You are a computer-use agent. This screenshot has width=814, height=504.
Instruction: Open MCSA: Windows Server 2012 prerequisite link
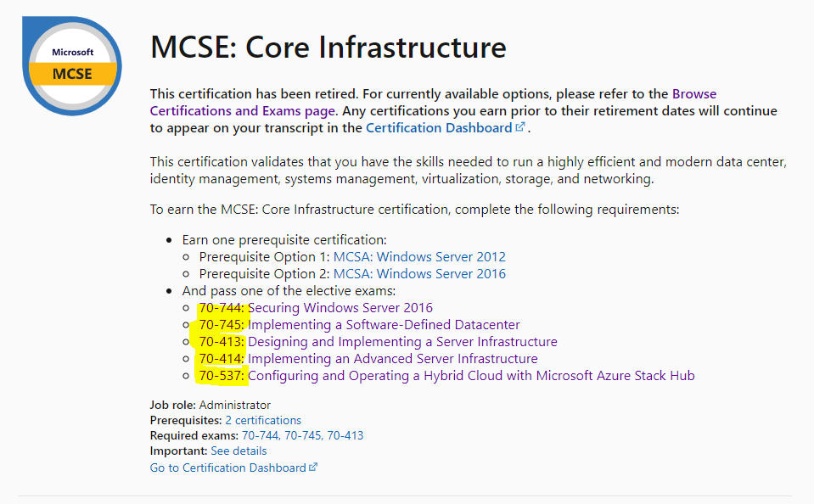pos(419,256)
